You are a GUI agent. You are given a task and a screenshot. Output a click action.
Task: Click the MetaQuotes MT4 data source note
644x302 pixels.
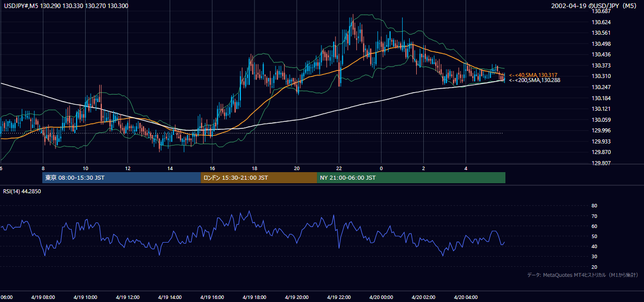(583, 275)
